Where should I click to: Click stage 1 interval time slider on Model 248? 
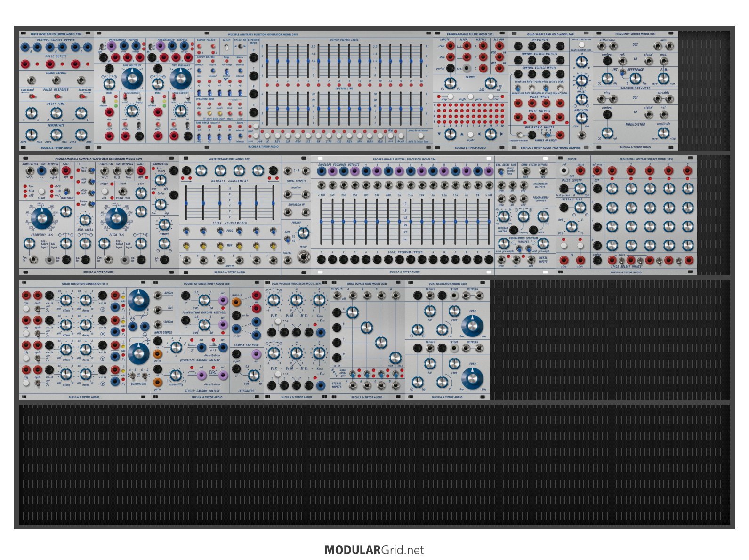[x=267, y=108]
